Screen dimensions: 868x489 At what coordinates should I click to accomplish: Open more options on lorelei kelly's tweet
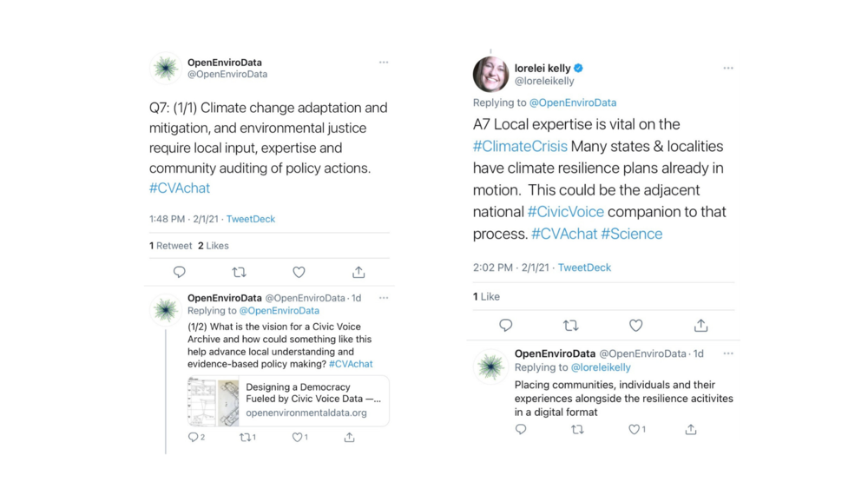click(x=728, y=68)
